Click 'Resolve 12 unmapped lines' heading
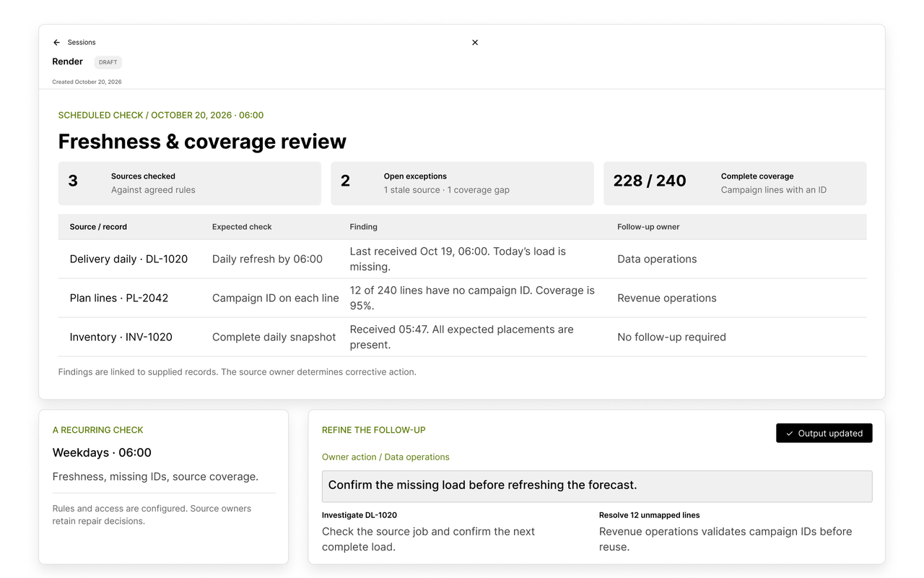Image resolution: width=924 pixels, height=578 pixels. pos(649,515)
